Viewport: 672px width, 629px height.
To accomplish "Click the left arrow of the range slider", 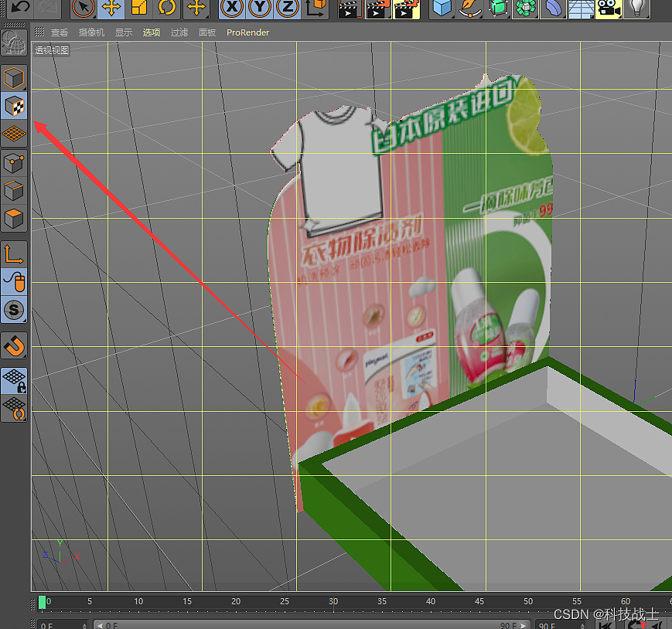I will 100,625.
